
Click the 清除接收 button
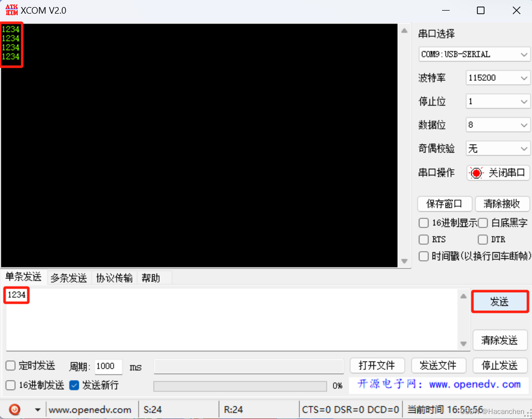502,204
